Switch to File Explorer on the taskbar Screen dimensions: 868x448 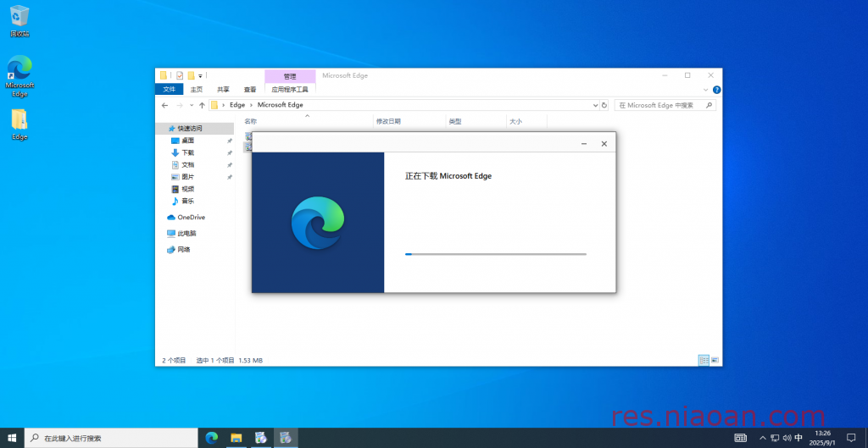[x=236, y=438]
